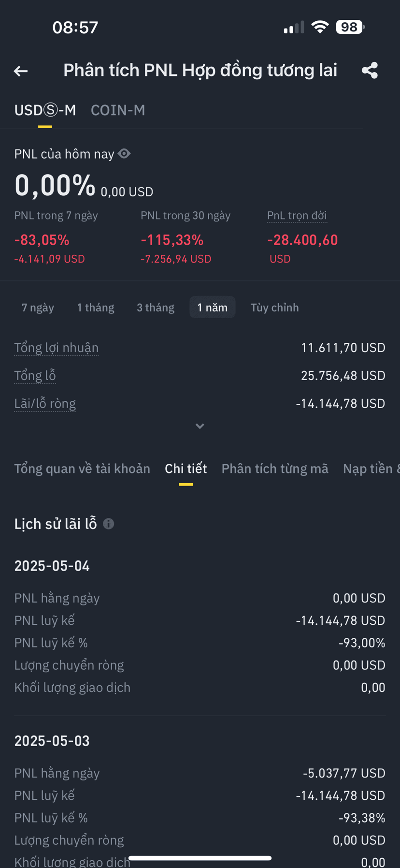Switch to COIN-M tab
This screenshot has width=400, height=868.
coord(118,110)
